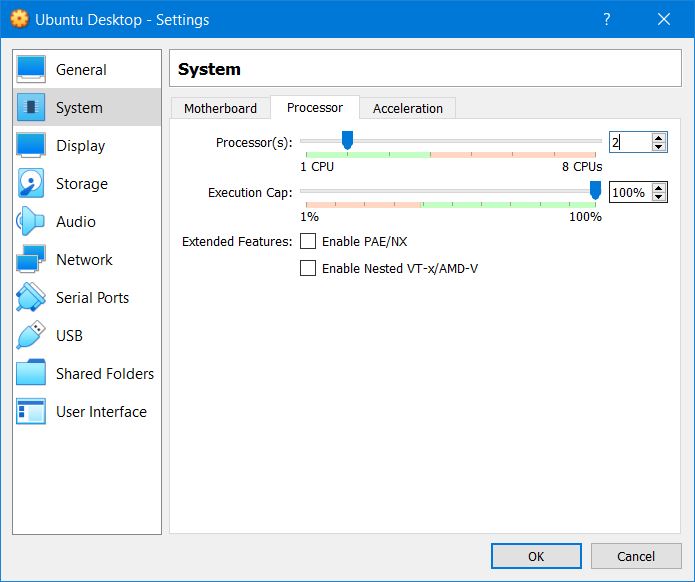
Task: Open General settings icon in sidebar
Action: (31, 70)
